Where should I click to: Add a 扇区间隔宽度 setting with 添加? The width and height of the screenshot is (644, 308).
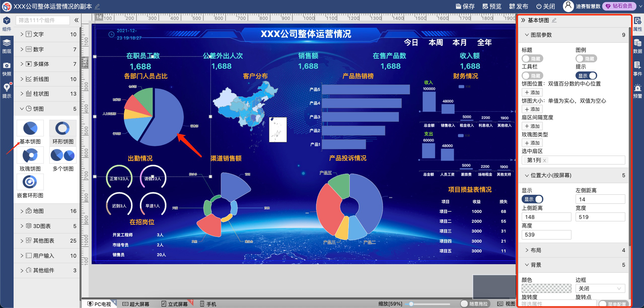click(532, 126)
